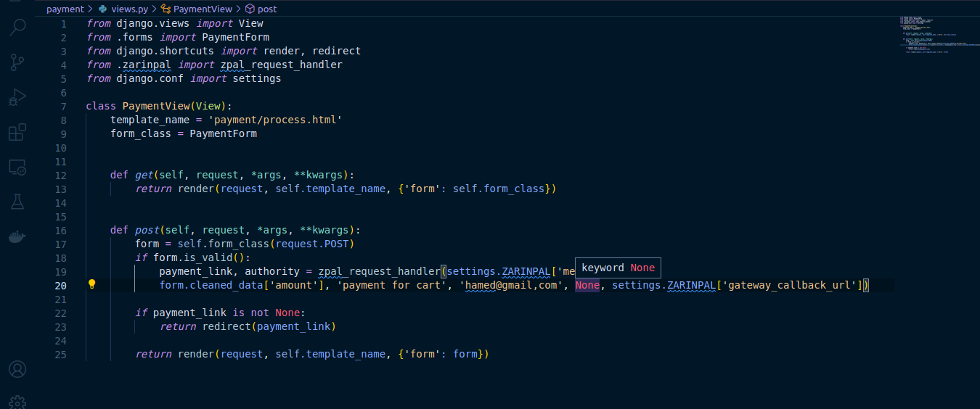980x409 pixels.
Task: Expand the PaymentView class breadcrumb
Action: [197, 9]
